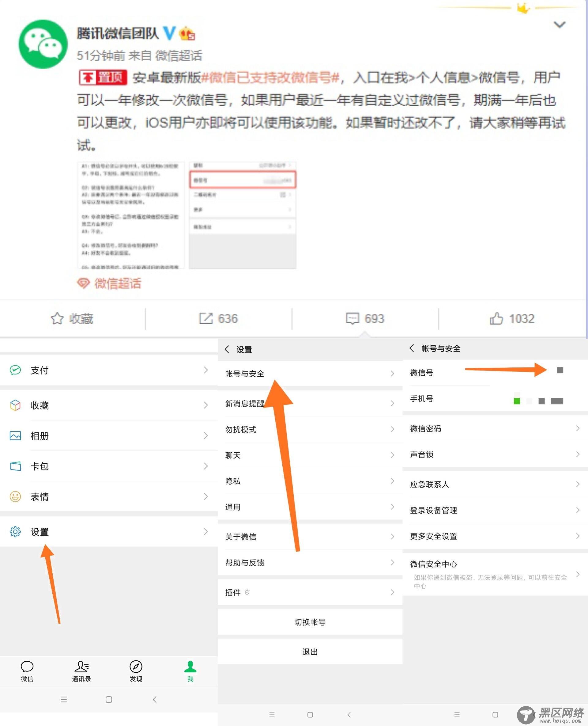Click the 设置 gear icon
Viewport: 588px width, 726px height.
pyautogui.click(x=15, y=531)
